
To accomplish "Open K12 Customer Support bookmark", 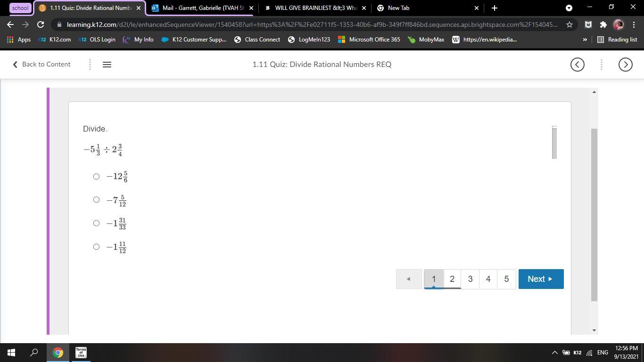I will (194, 40).
